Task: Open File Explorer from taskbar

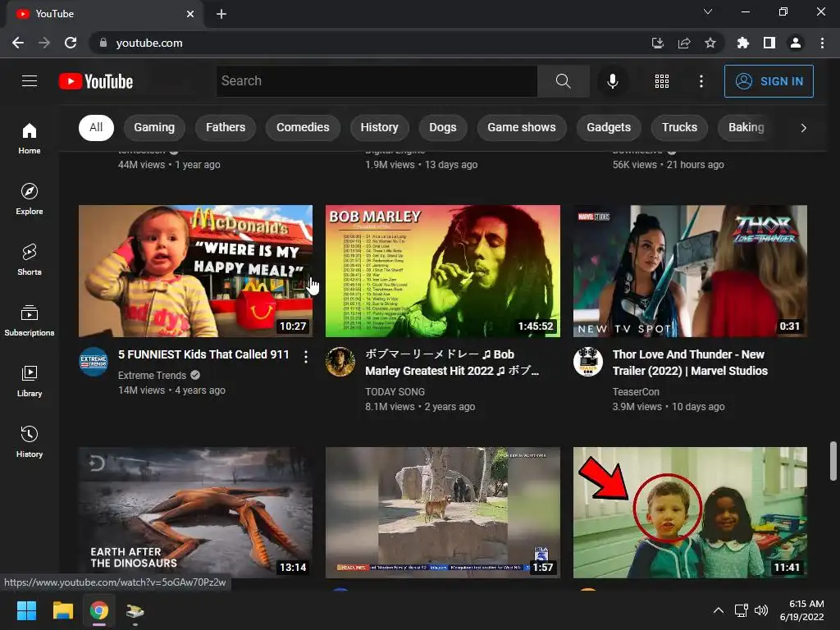Action: (x=62, y=610)
